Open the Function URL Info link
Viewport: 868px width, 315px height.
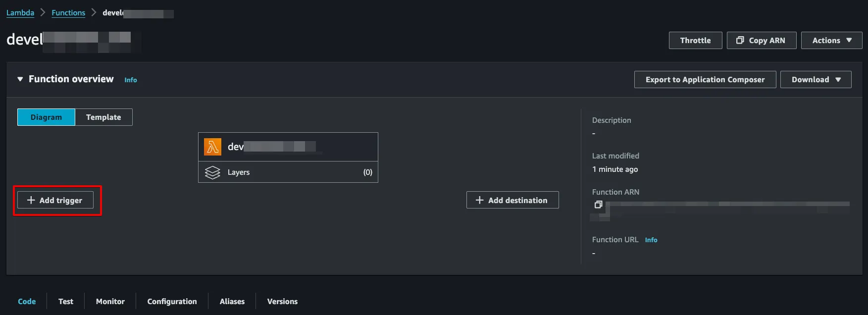[651, 240]
